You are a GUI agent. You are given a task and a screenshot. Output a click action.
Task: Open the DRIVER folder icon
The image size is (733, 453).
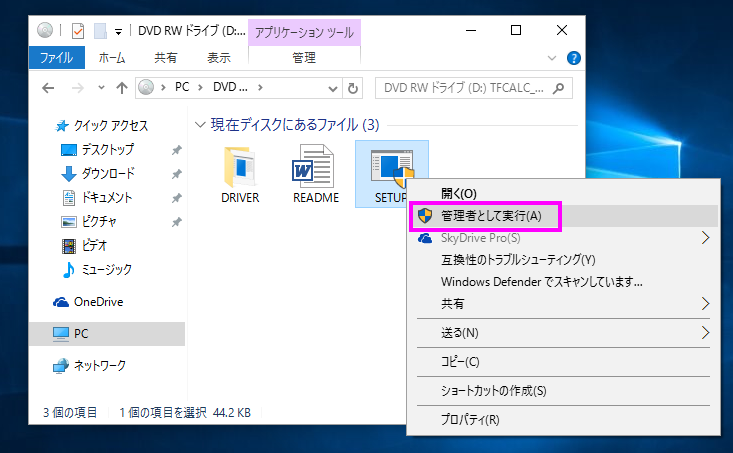[239, 172]
